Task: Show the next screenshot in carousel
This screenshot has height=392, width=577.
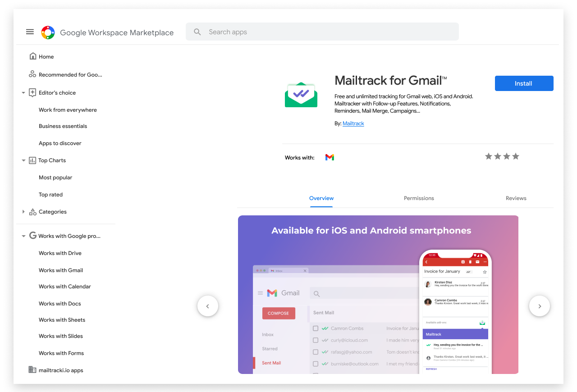Action: tap(539, 306)
